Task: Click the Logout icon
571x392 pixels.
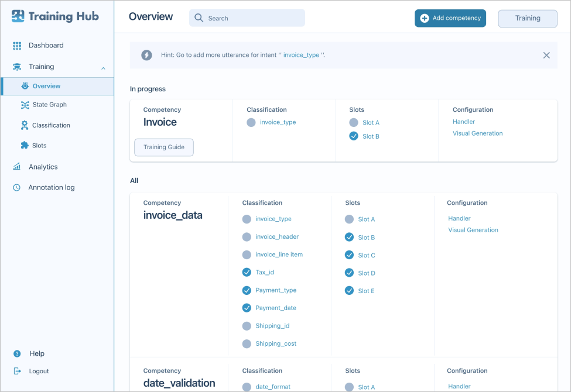Action: point(17,371)
